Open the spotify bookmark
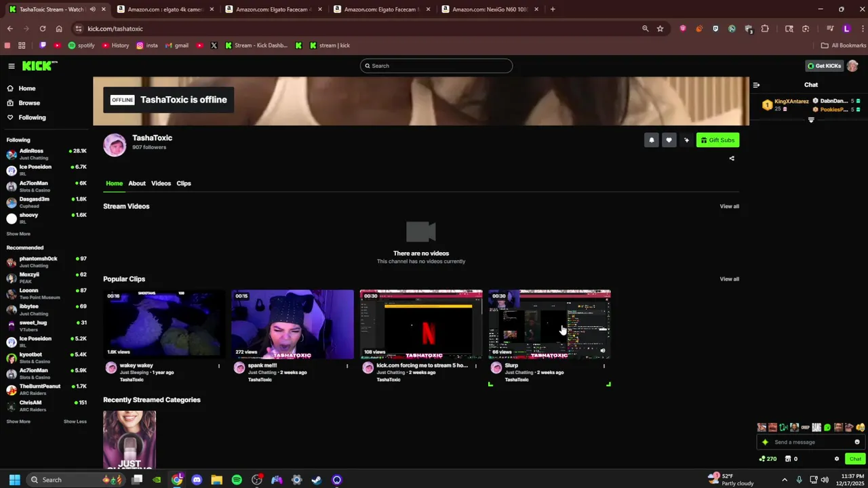This screenshot has height=488, width=868. [81, 45]
